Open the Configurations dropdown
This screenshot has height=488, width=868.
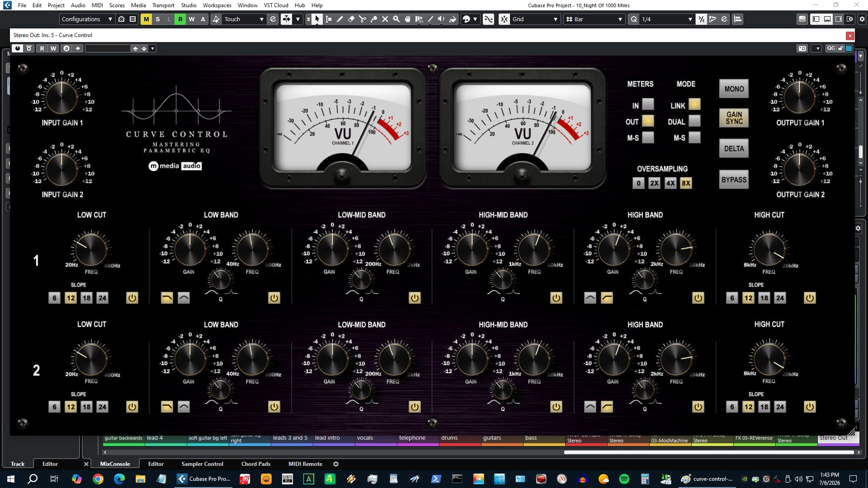coord(87,19)
